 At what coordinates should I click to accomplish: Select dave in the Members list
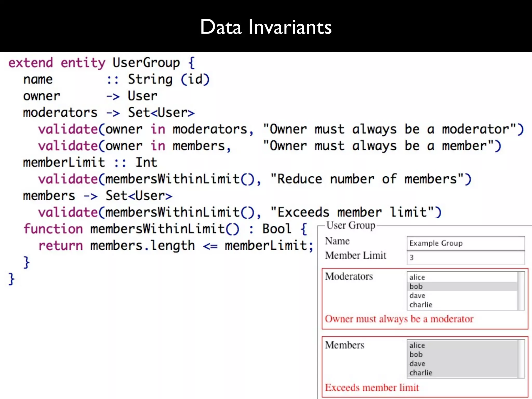462,364
